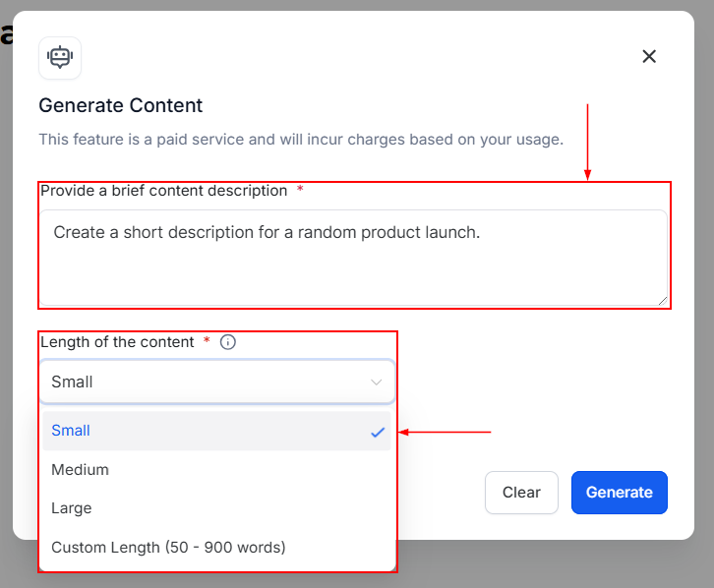Click the red asterisk after the length label
The height and width of the screenshot is (588, 714).
[207, 341]
